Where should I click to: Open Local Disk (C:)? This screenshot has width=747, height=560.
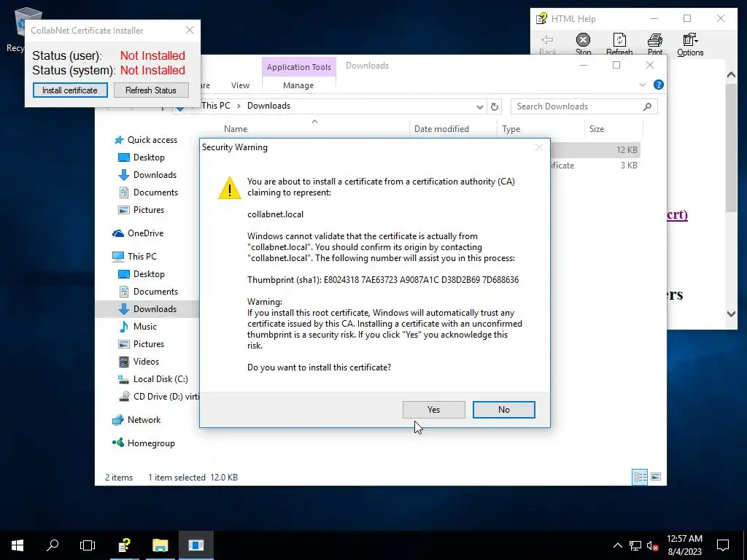153,379
